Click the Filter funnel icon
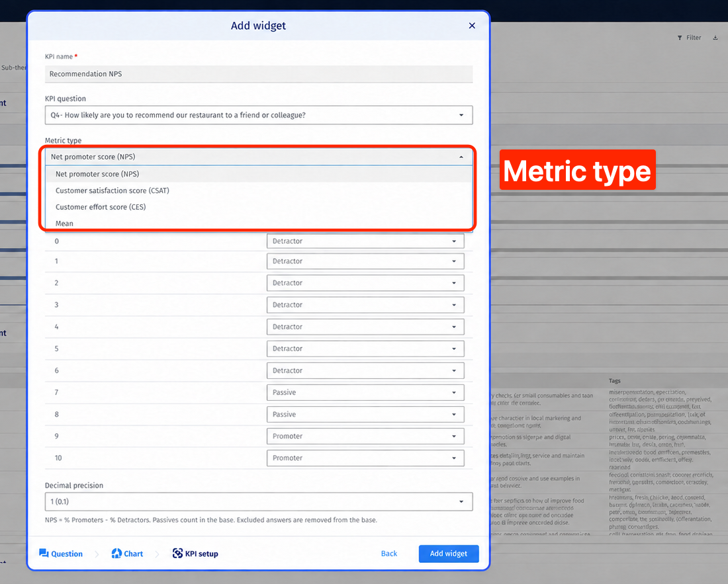Viewport: 728px width, 584px height. 680,38
